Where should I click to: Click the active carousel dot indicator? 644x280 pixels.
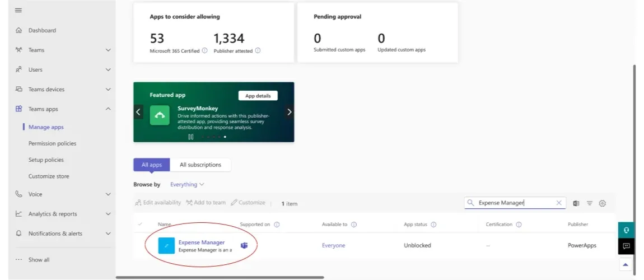[225, 137]
